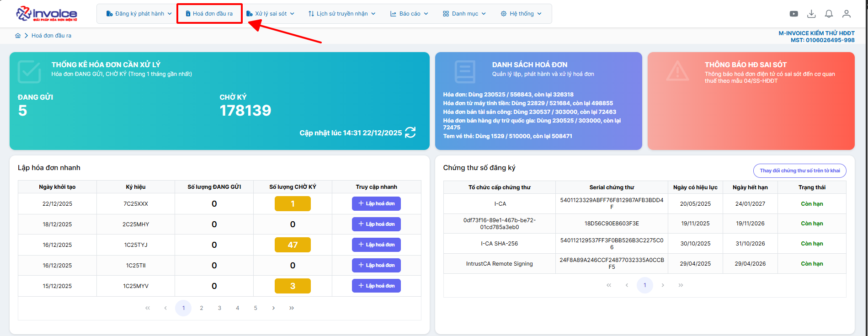Click the home breadcrumb icon

click(18, 36)
